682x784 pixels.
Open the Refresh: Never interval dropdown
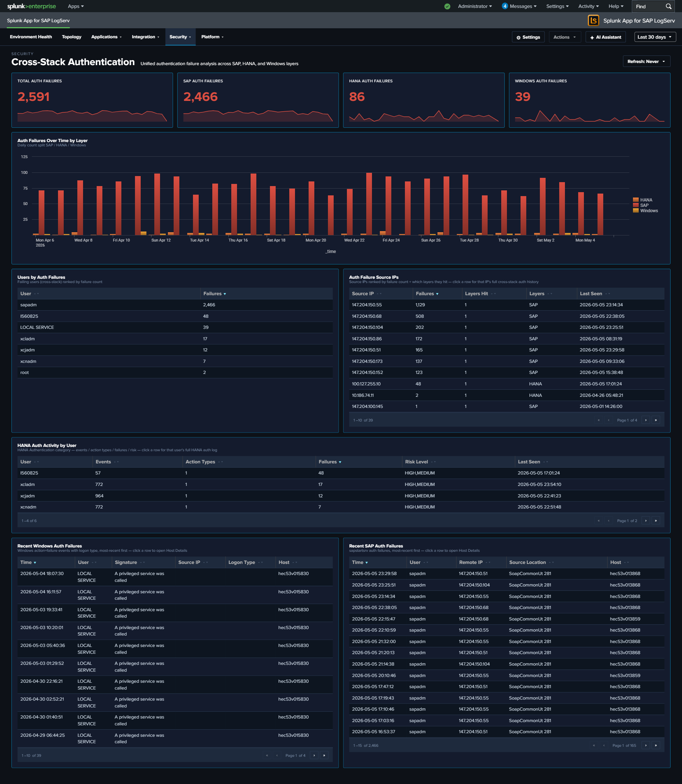(646, 61)
